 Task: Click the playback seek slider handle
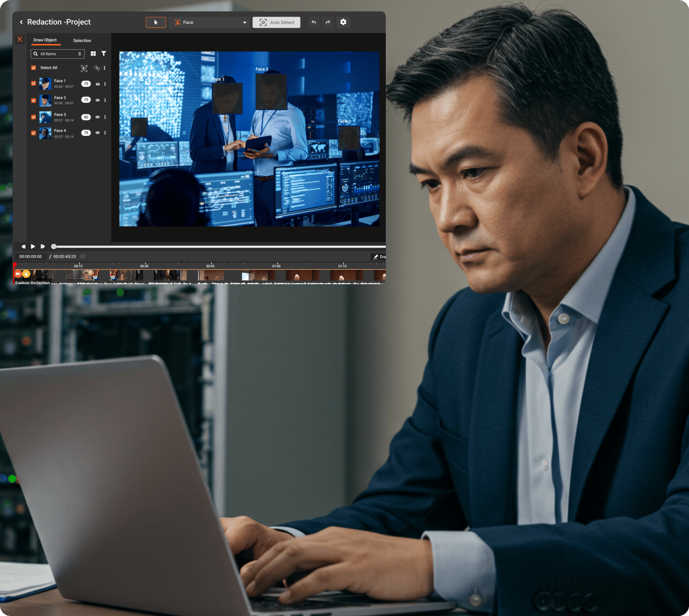pos(53,247)
